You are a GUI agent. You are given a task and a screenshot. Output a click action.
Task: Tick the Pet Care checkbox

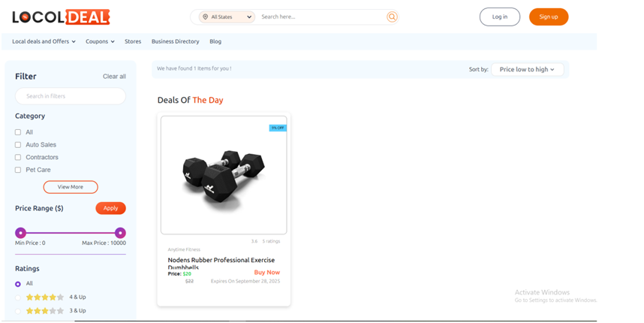pyautogui.click(x=18, y=170)
